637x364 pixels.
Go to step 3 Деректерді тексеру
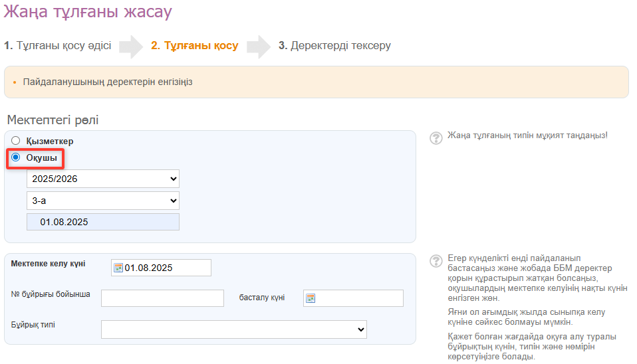pyautogui.click(x=334, y=46)
